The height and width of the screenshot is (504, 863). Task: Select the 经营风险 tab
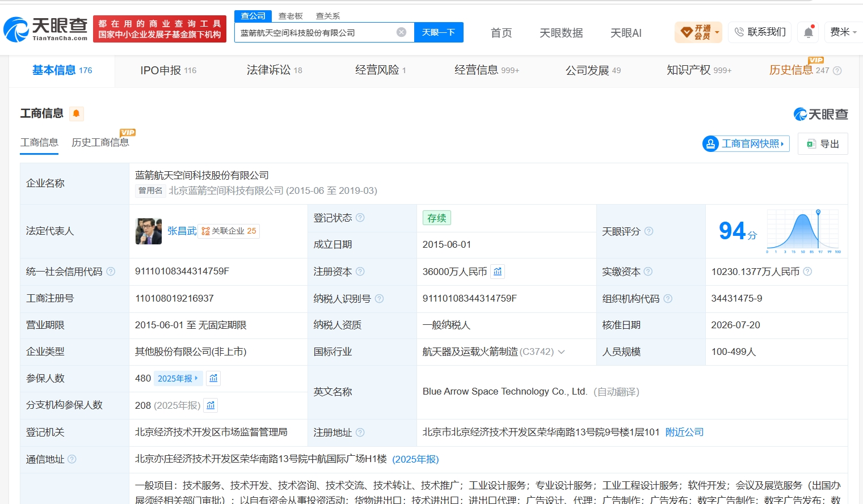381,70
